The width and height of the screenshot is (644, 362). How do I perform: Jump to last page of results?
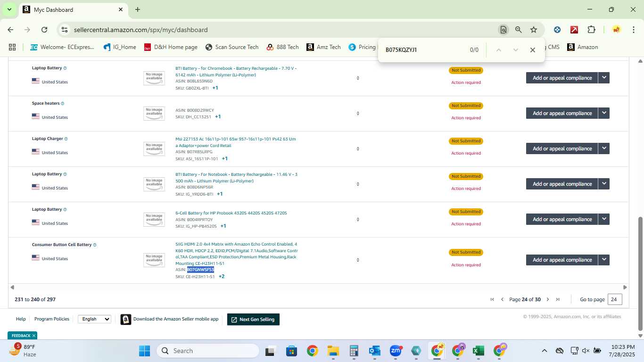(558, 299)
